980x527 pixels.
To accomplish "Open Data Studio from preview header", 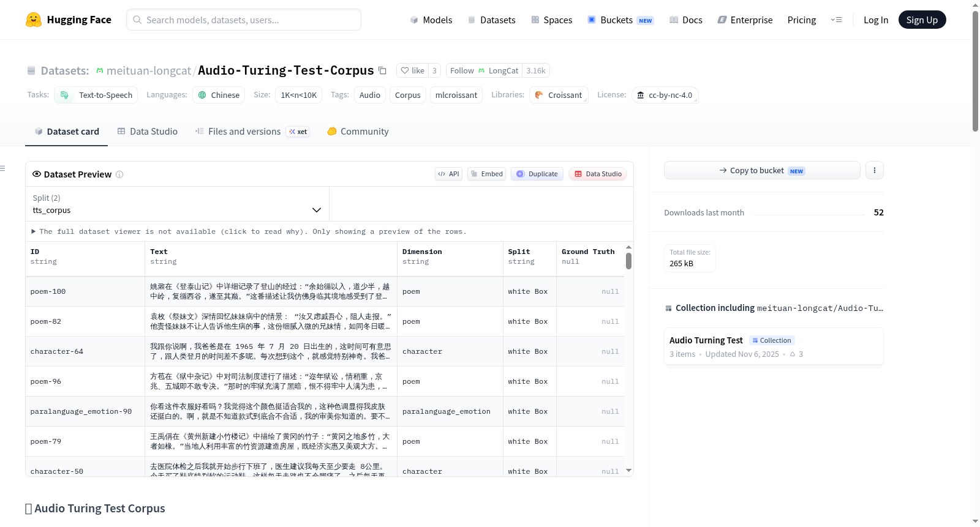I will 598,174.
